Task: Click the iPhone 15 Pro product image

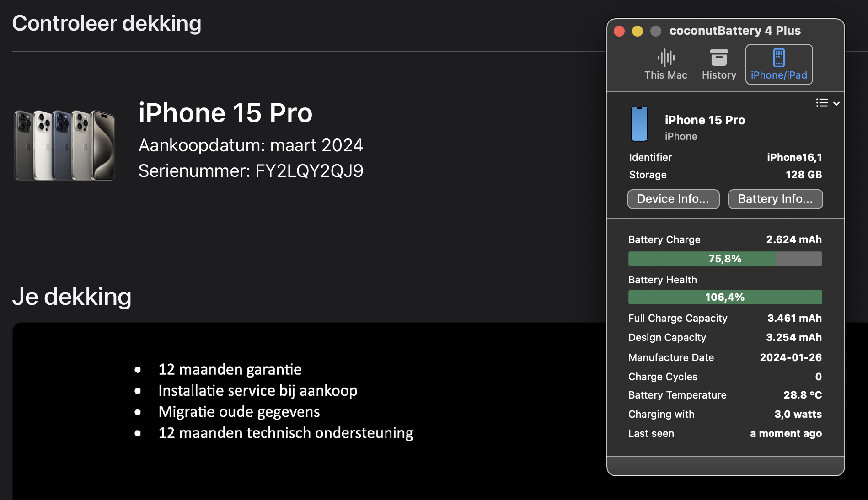Action: pyautogui.click(x=64, y=145)
